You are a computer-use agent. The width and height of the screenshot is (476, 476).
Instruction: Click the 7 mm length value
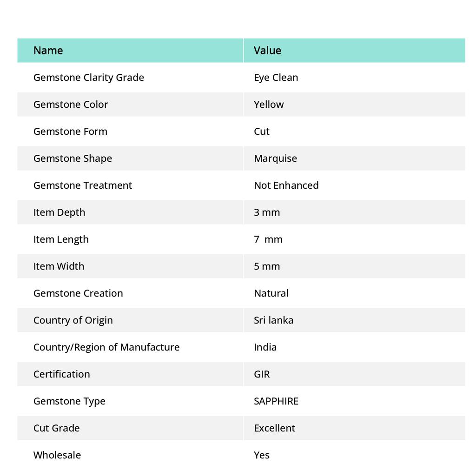point(268,239)
